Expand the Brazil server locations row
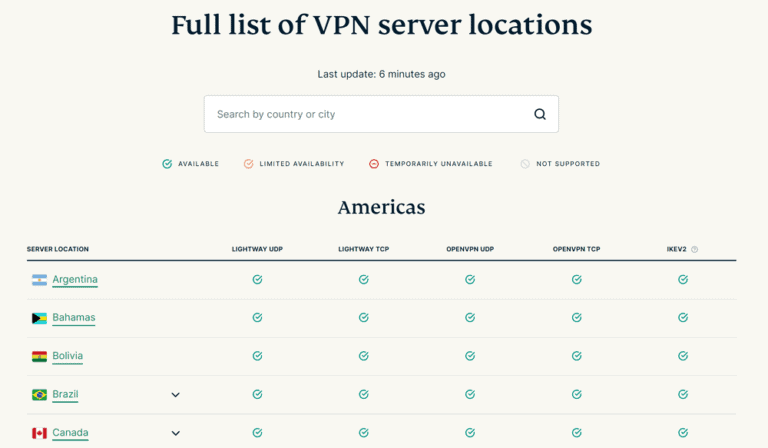The height and width of the screenshot is (448, 768). pos(175,395)
